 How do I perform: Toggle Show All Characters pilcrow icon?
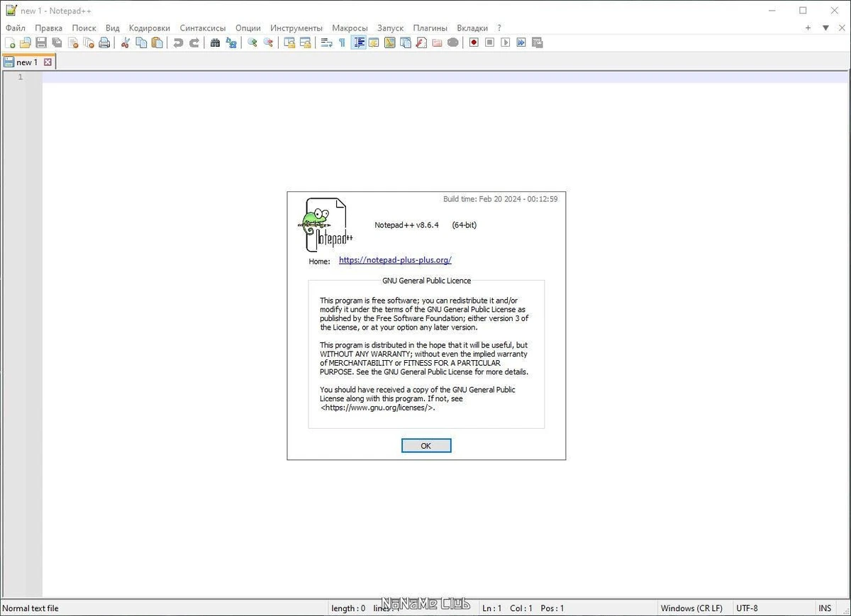[342, 43]
